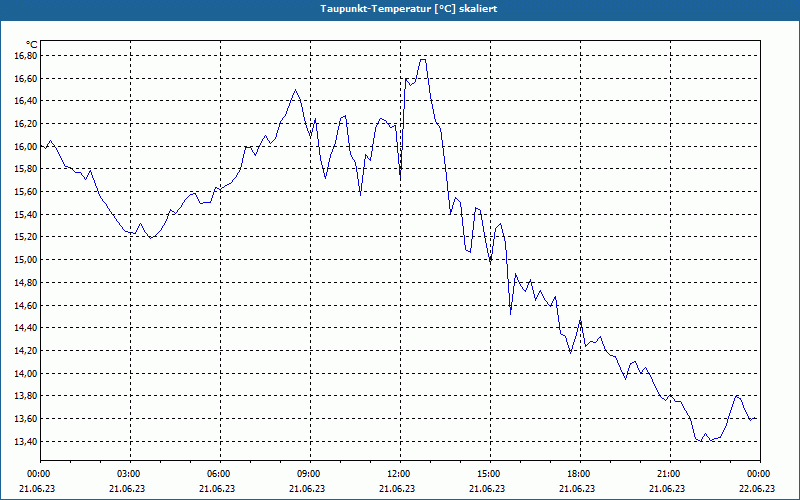This screenshot has width=800, height=500.
Task: Select the 15,20 y-axis value
Action: click(25, 237)
